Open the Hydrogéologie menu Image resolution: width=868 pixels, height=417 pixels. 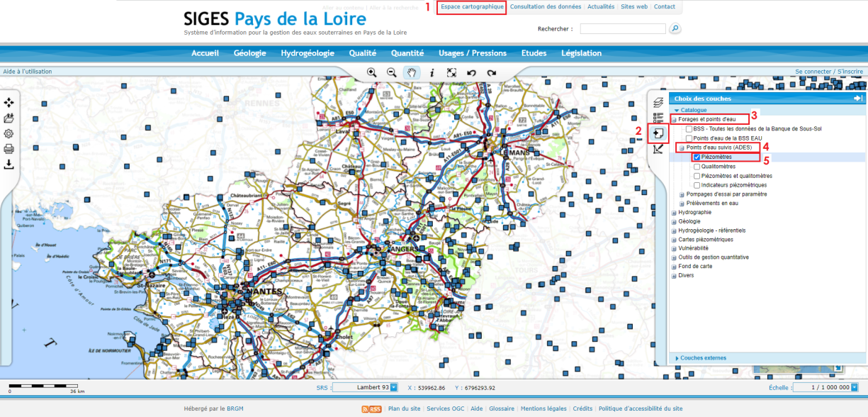click(308, 53)
